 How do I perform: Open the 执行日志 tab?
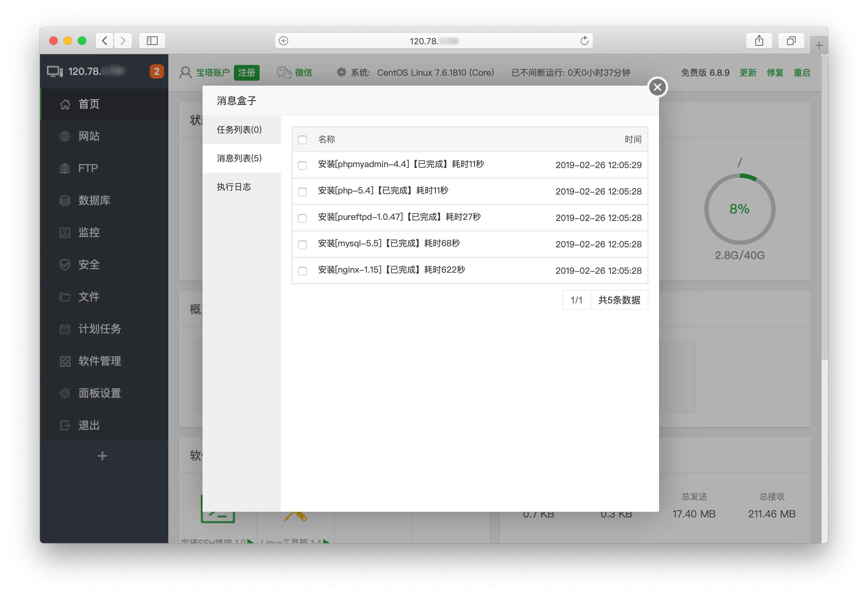click(234, 187)
